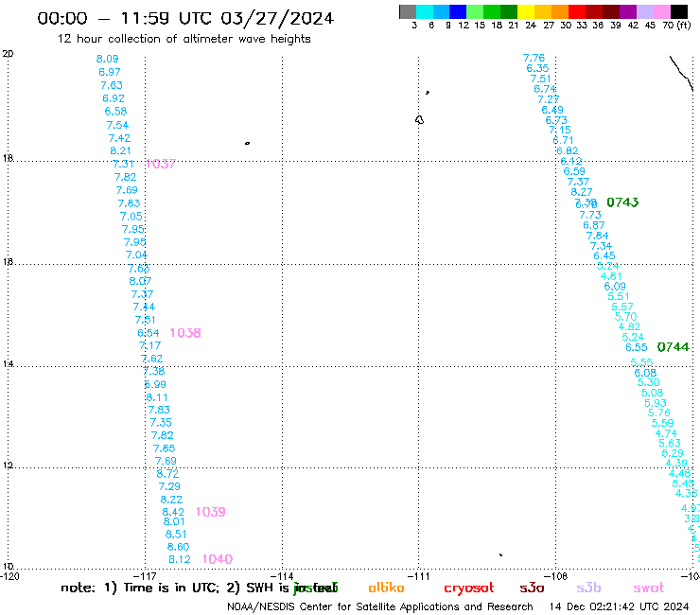This screenshot has height=615, width=700.
Task: Click the 1040 pink time label
Action: coord(218,559)
